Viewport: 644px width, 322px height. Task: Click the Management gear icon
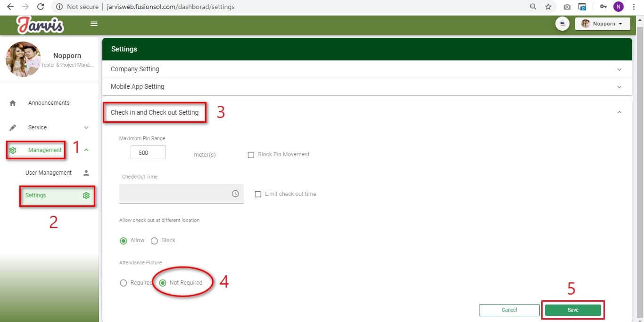[13, 150]
